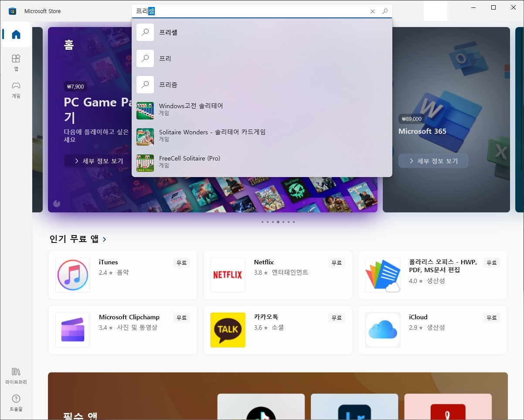This screenshot has width=524, height=420.
Task: Open the red app thumbnail in 필수 앱
Action: pos(448,407)
